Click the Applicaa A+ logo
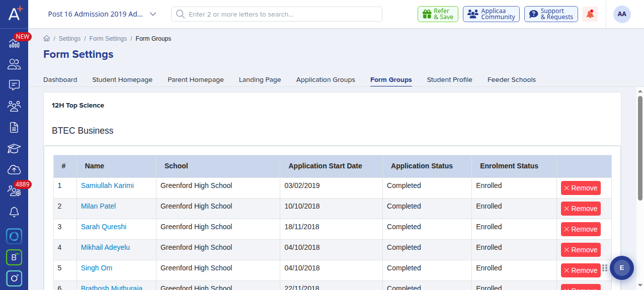Image resolution: width=644 pixels, height=290 pixels. point(15,13)
